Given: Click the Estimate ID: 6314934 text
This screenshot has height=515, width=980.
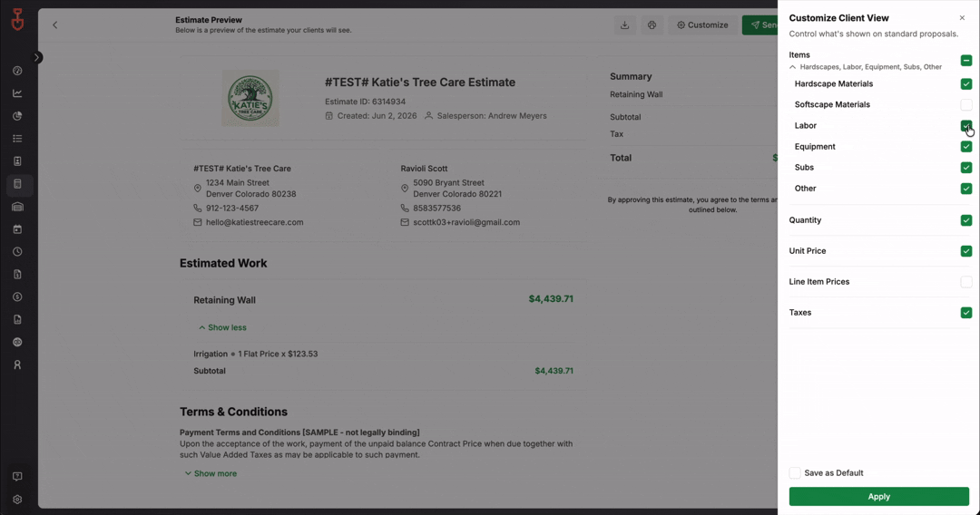Looking at the screenshot, I should pyautogui.click(x=365, y=102).
